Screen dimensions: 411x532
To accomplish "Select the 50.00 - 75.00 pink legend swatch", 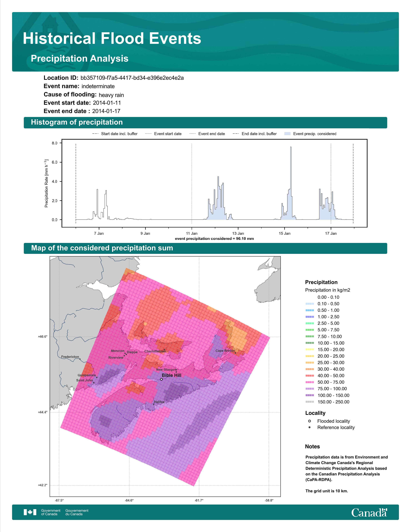I will pos(310,382).
